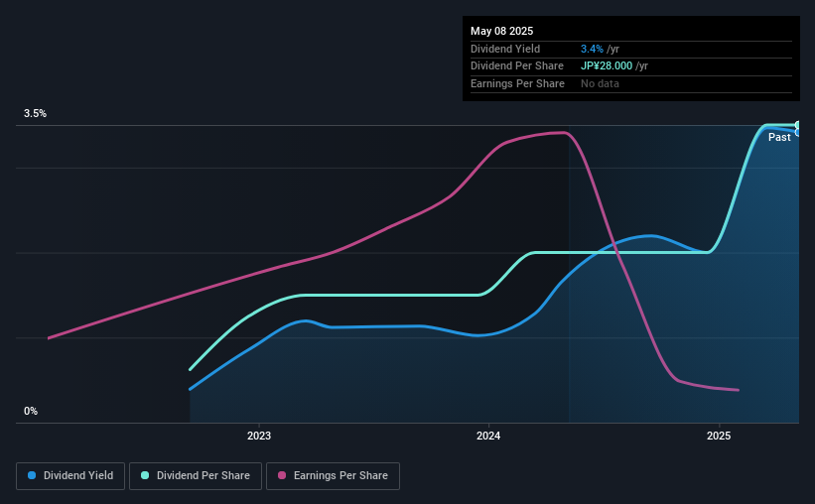Click the 3.5% y-axis label
815x504 pixels.
pyautogui.click(x=35, y=113)
